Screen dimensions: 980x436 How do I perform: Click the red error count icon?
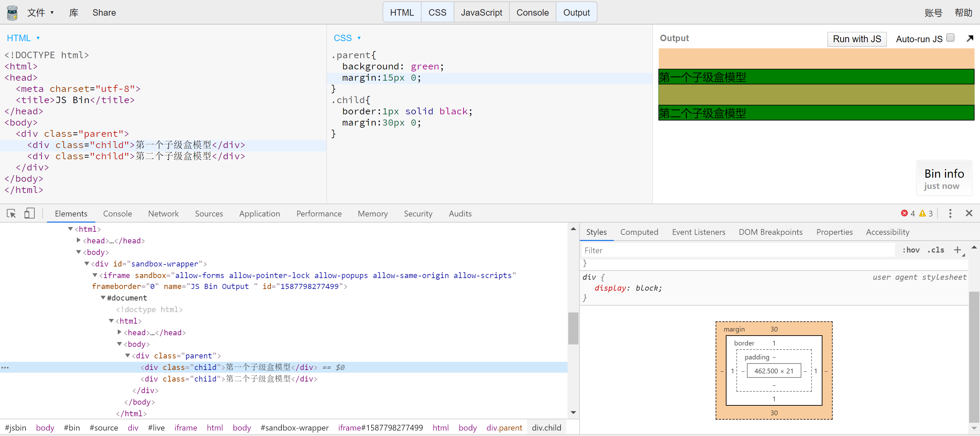(x=904, y=213)
